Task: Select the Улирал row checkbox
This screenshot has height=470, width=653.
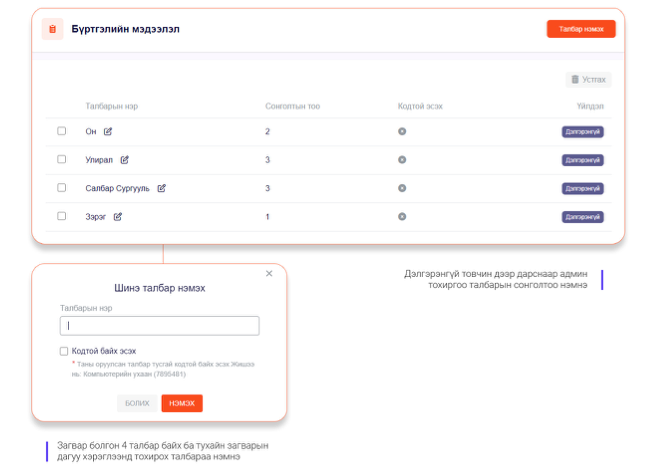Action: [62, 159]
